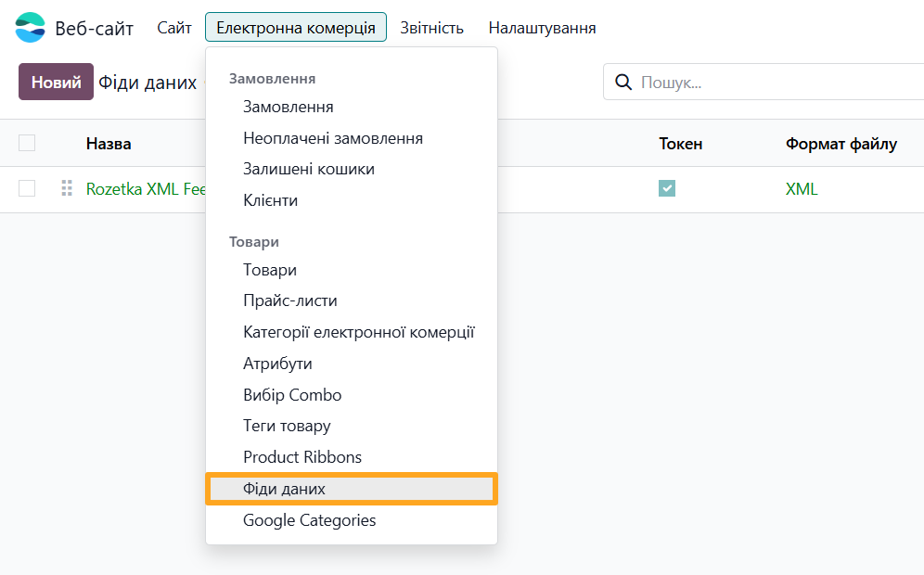Toggle the select-all checkbox in table header

click(x=27, y=143)
